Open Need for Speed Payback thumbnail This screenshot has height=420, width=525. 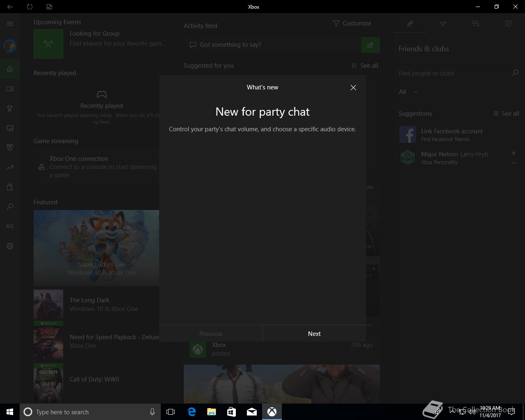pos(48,342)
